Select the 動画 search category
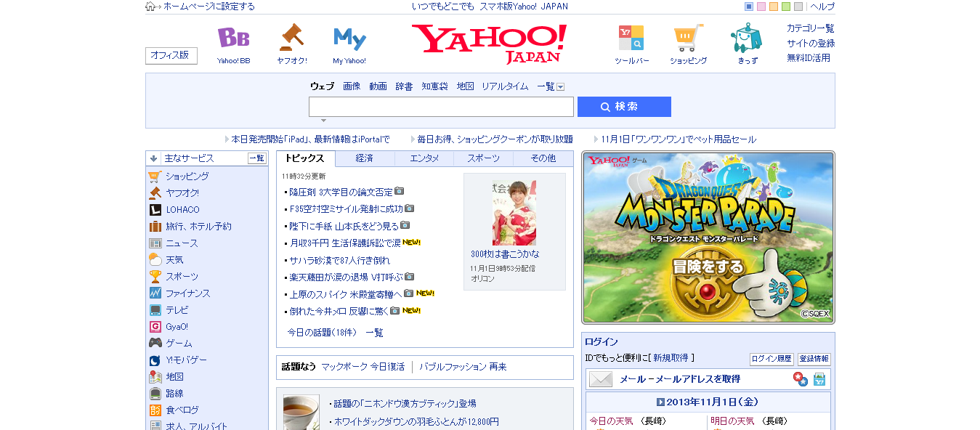The height and width of the screenshot is (430, 980). [378, 86]
